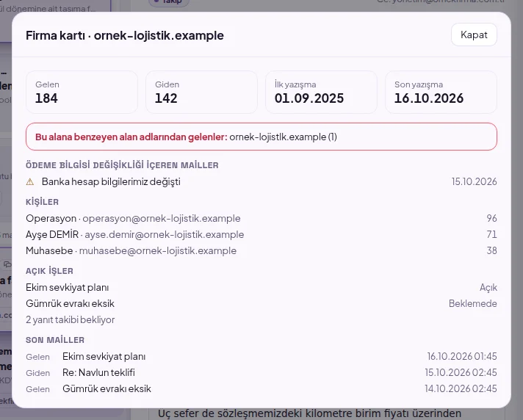Open recent incoming mail dated 16.10.2026 01:45
Viewport: 523px width, 420px height.
pos(261,356)
